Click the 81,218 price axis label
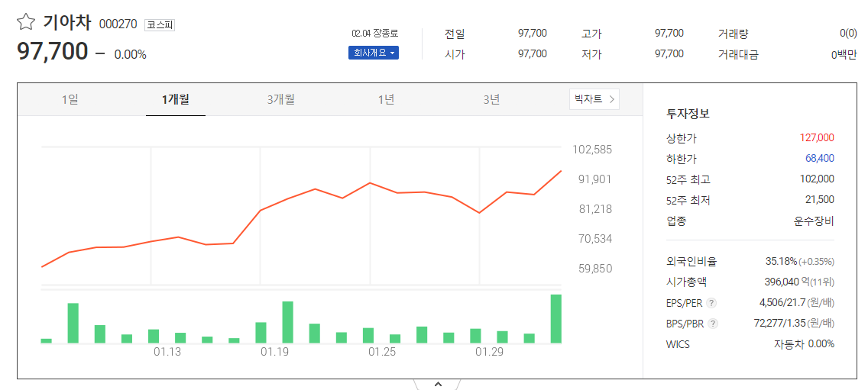This screenshot has width=868, height=390. point(595,209)
